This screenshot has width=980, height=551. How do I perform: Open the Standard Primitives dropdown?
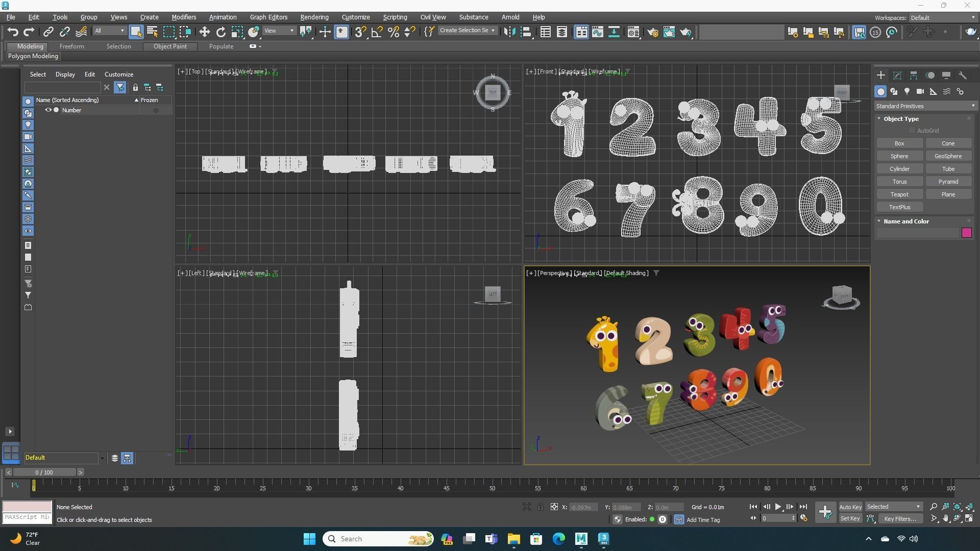point(925,106)
